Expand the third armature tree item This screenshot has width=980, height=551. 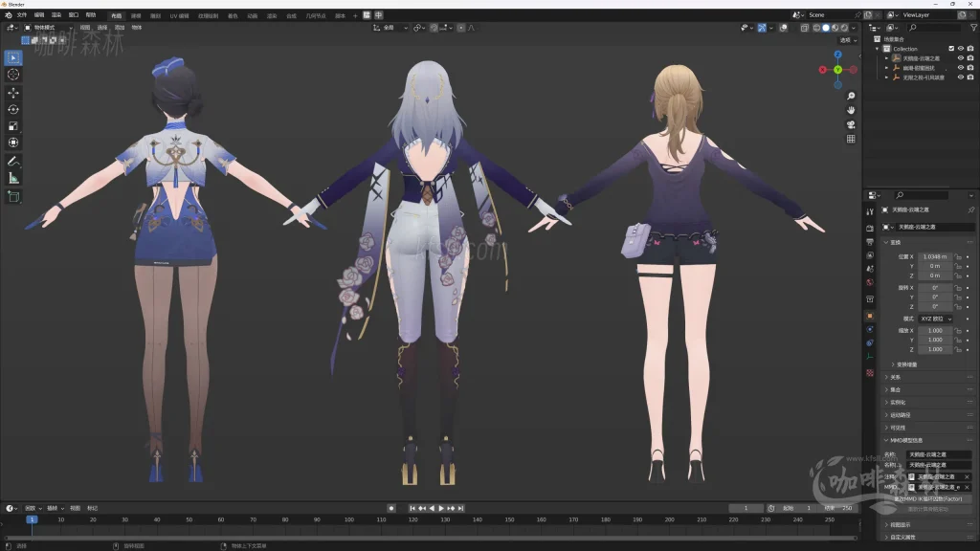[x=886, y=77]
